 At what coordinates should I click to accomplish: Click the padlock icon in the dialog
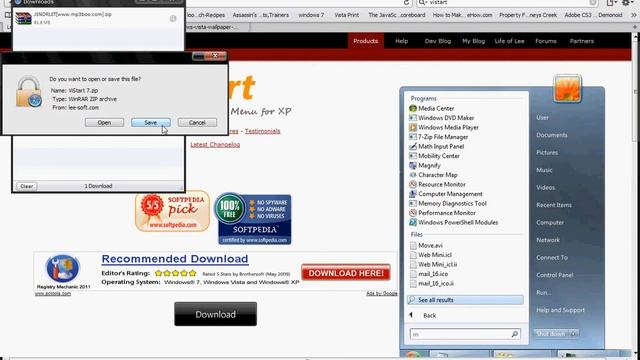click(x=29, y=92)
